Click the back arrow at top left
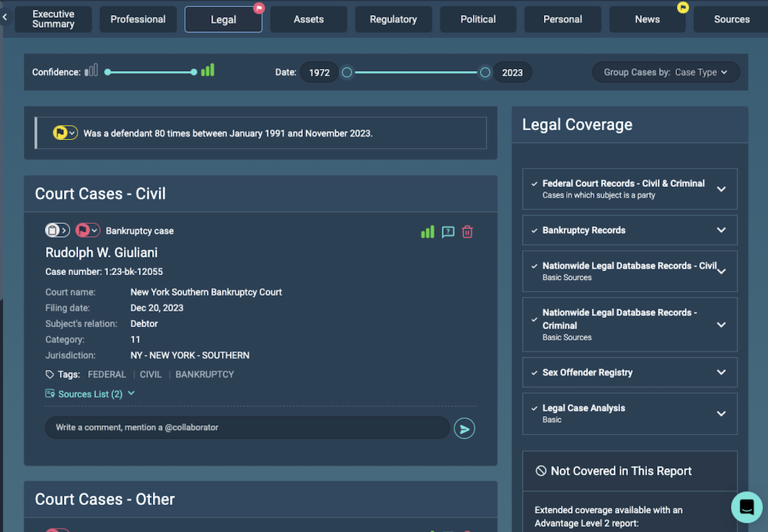 pyautogui.click(x=5, y=16)
